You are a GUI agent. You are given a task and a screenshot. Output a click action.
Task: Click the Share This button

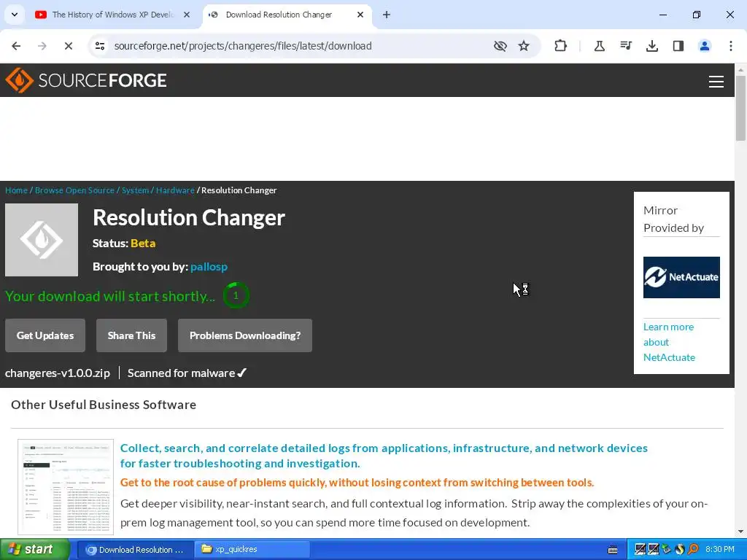(131, 335)
